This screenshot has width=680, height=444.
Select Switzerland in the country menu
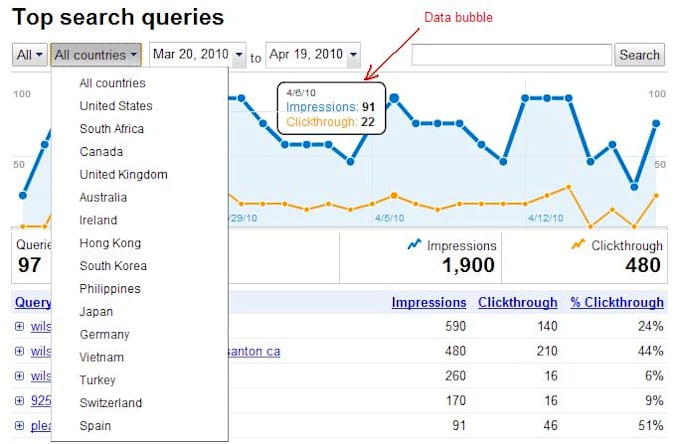111,403
